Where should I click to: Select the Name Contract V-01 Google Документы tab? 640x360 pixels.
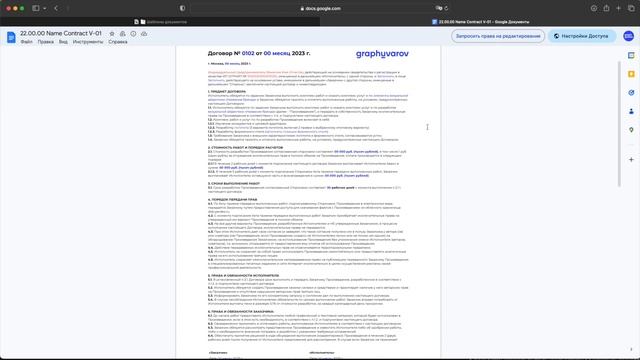coord(480,22)
